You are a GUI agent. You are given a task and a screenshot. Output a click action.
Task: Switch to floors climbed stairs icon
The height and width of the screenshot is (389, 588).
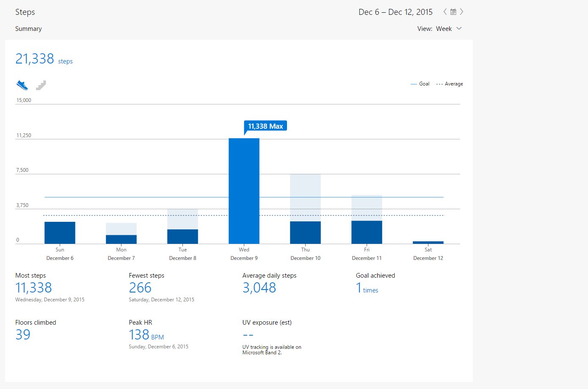click(x=41, y=85)
